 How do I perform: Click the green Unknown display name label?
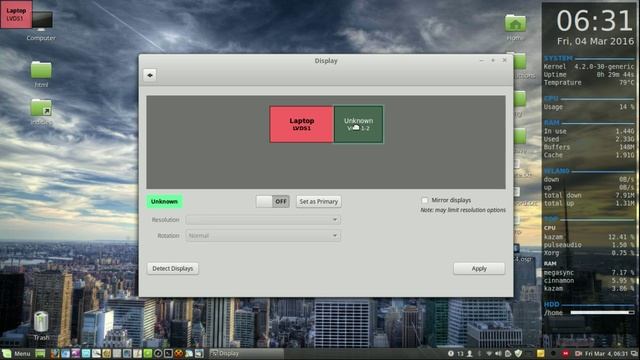(x=164, y=201)
